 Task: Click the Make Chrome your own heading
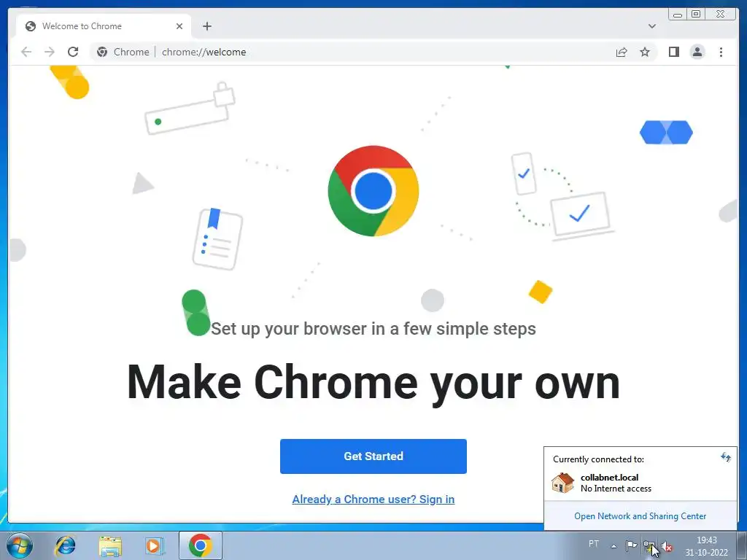[373, 382]
